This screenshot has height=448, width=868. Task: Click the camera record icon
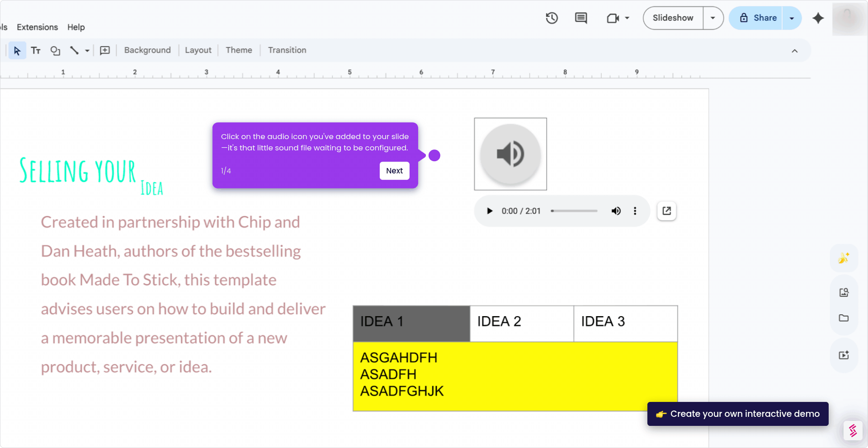613,18
